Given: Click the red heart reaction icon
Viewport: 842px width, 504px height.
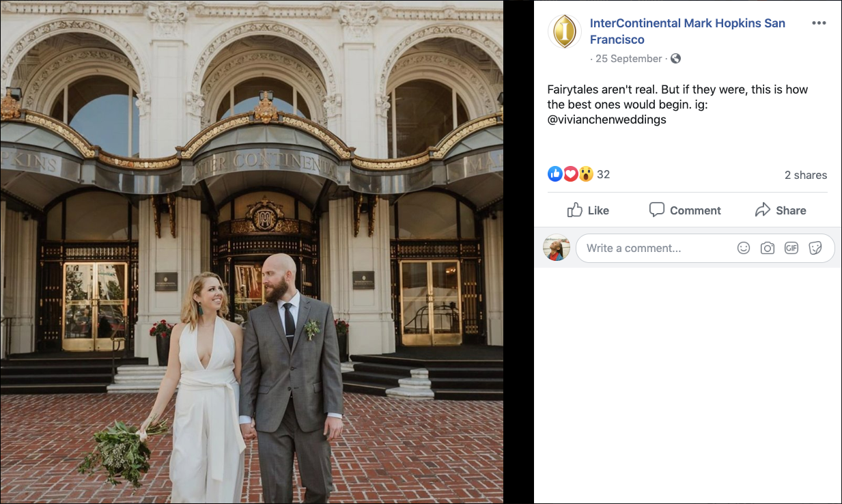Looking at the screenshot, I should pos(570,174).
